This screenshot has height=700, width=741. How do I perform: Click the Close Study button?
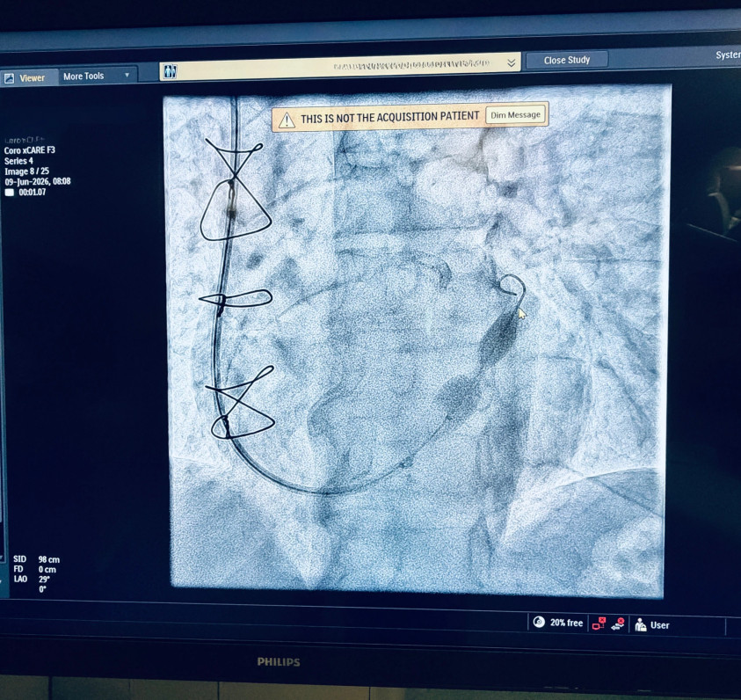(567, 60)
